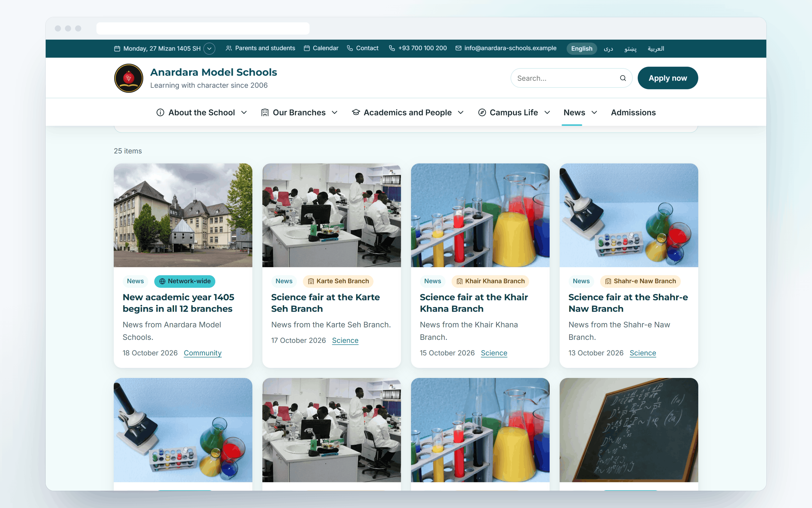812x508 pixels.
Task: Open Science fair at Khair Khana article
Action: pos(474,303)
